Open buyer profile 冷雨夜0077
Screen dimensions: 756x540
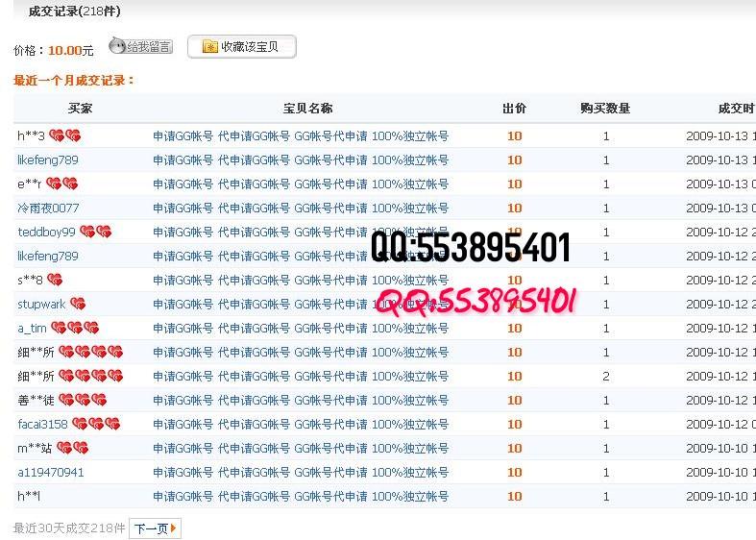click(x=48, y=209)
